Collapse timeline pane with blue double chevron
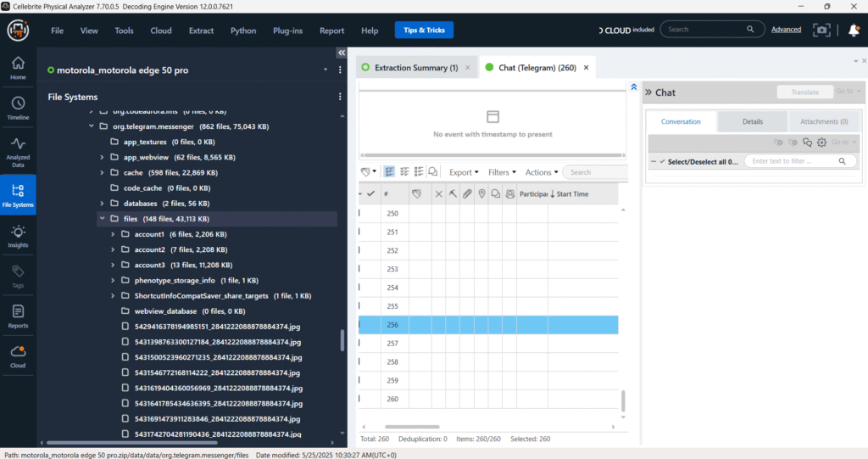 coord(634,87)
